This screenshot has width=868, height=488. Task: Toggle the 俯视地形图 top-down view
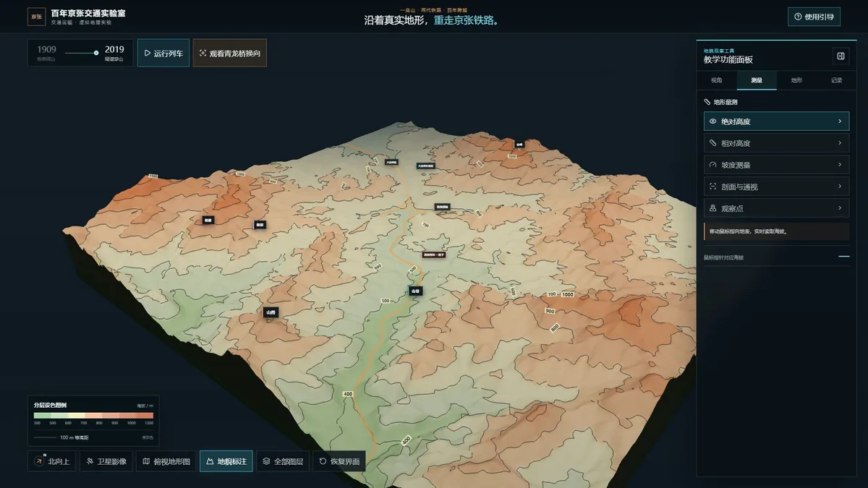coord(166,461)
